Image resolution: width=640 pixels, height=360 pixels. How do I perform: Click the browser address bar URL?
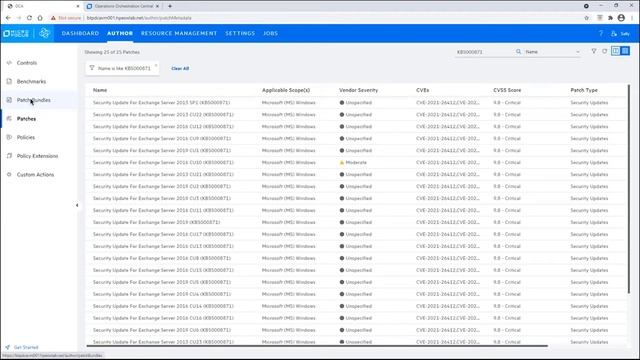click(139, 18)
